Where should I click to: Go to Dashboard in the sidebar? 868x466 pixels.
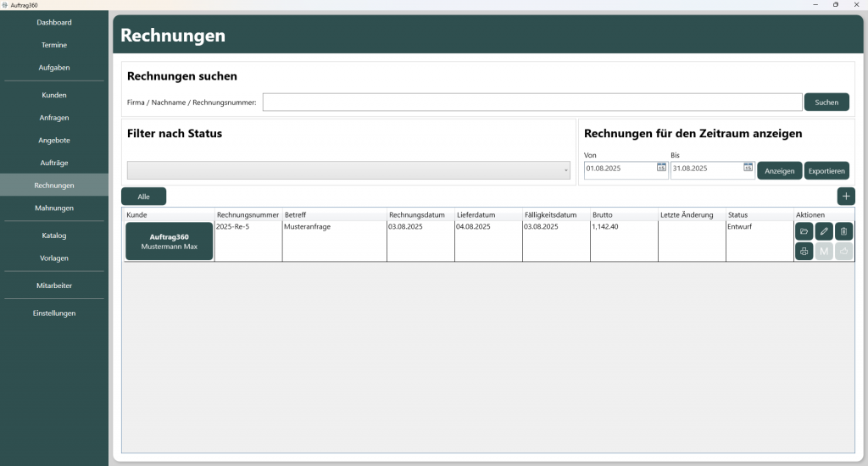pos(54,22)
